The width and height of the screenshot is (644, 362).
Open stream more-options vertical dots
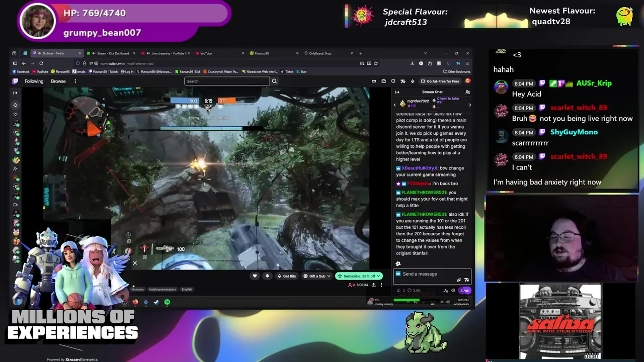tap(381, 285)
